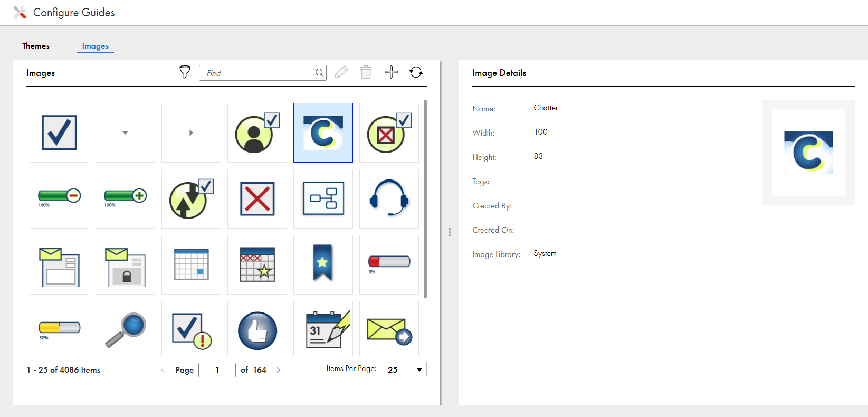
Task: Select the blue checkmark box image
Action: [x=59, y=132]
